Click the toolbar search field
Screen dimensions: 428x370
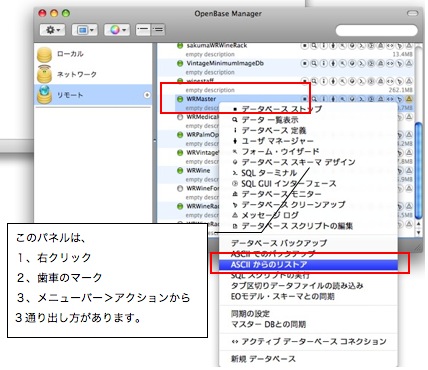pos(376,30)
